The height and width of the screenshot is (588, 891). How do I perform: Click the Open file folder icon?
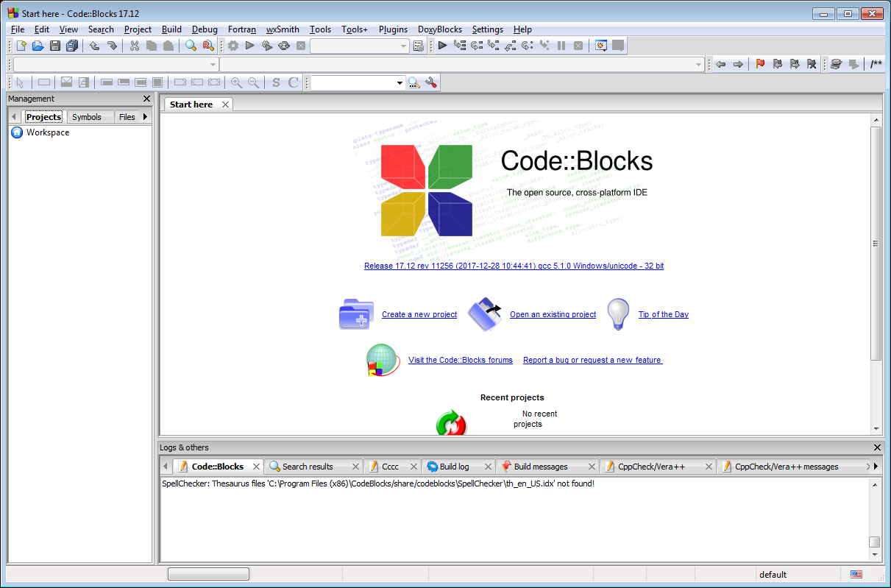(x=38, y=46)
